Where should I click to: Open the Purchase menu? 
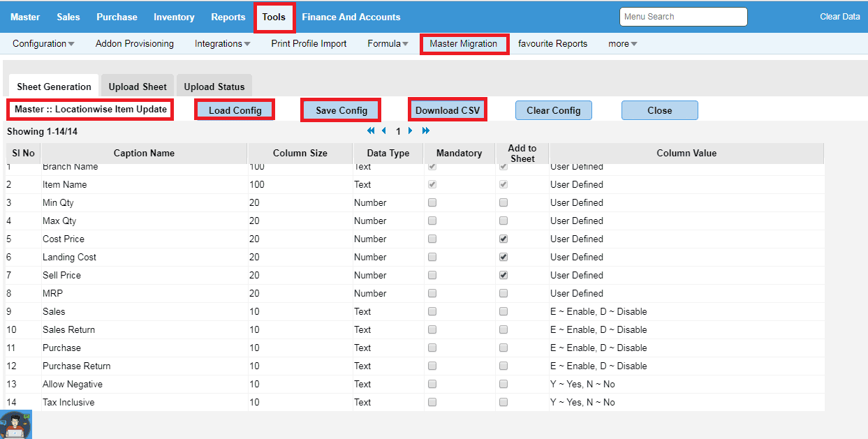click(x=117, y=17)
